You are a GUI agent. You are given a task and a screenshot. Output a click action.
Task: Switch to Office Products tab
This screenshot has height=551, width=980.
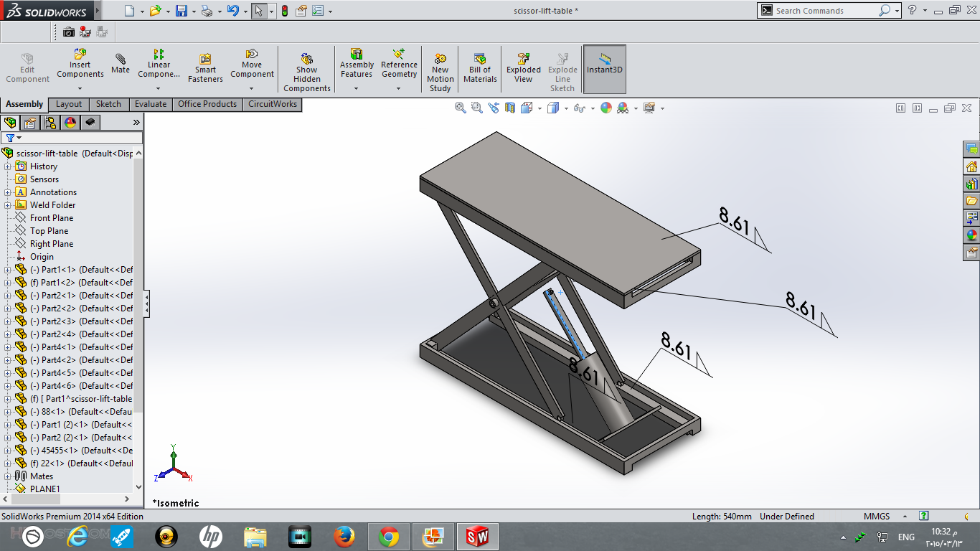207,104
